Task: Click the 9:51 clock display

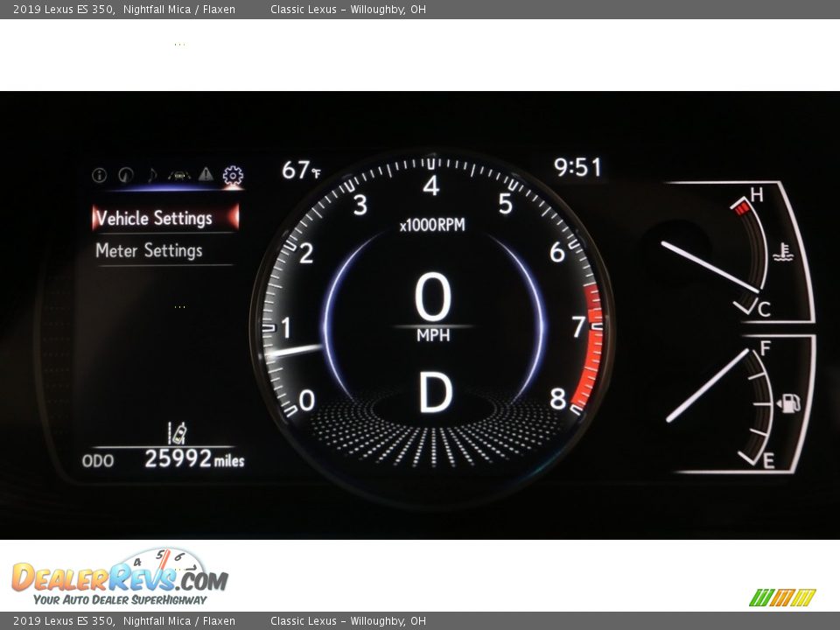Action: 577,167
